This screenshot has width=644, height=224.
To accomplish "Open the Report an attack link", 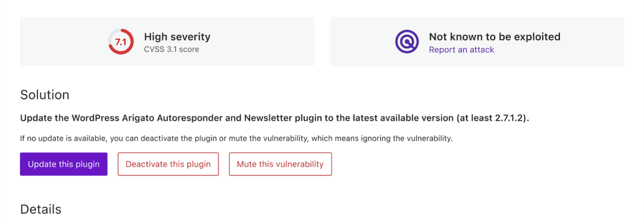I will (x=461, y=50).
